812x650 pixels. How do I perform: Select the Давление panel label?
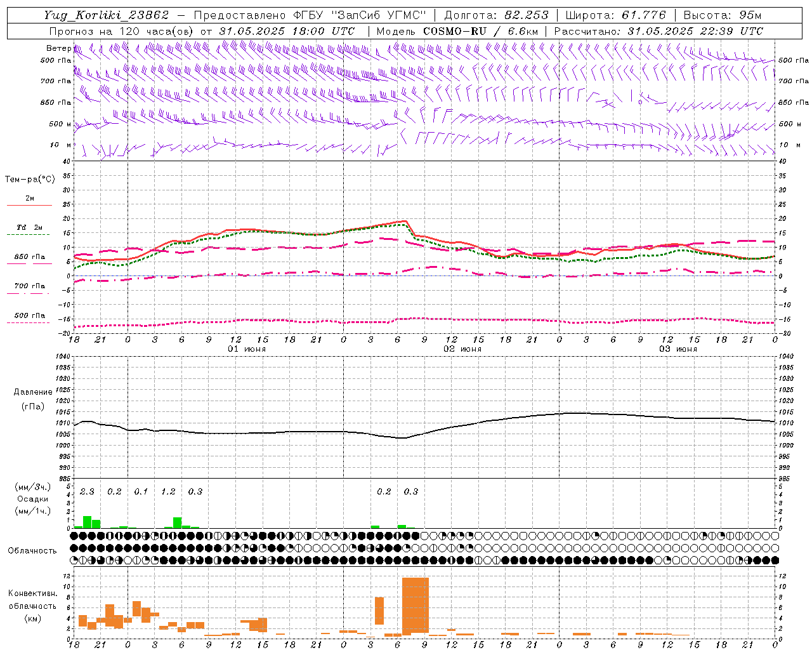click(33, 392)
